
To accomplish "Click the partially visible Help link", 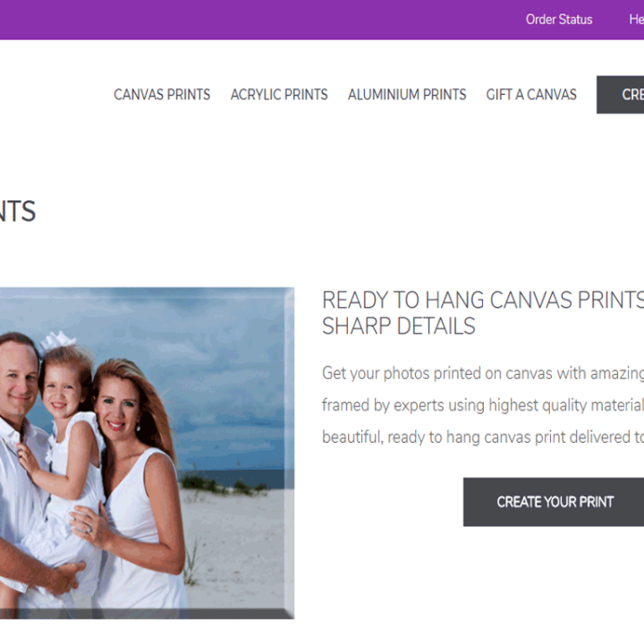I will tap(636, 20).
